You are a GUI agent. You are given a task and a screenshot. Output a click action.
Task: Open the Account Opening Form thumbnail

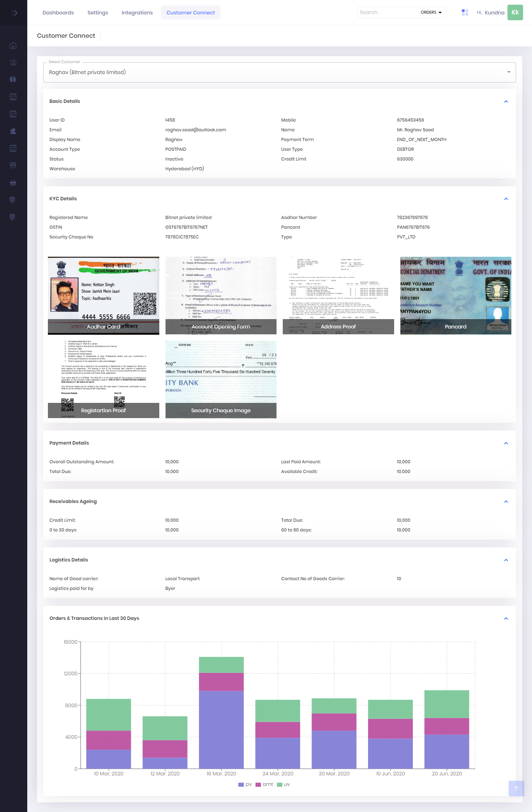point(221,296)
